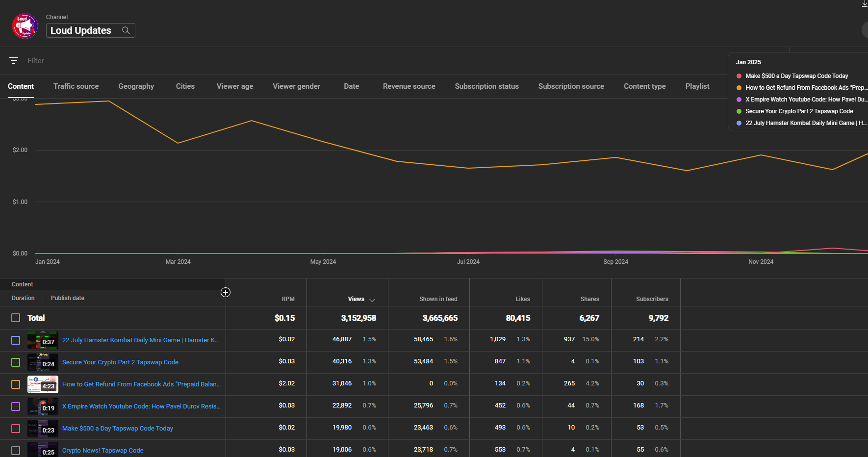The image size is (868, 457).
Task: Open Secure Your Crypto Part 2 Tapswap link
Action: click(120, 362)
